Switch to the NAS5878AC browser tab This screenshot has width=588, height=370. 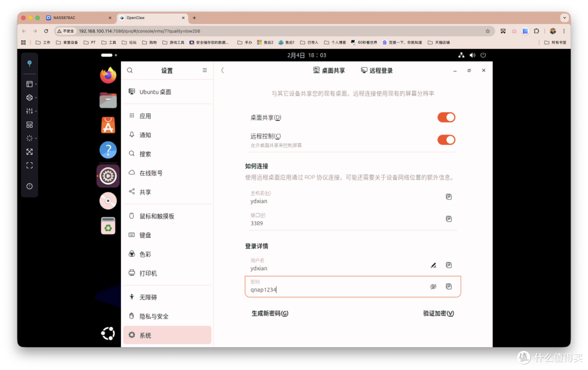coord(79,17)
